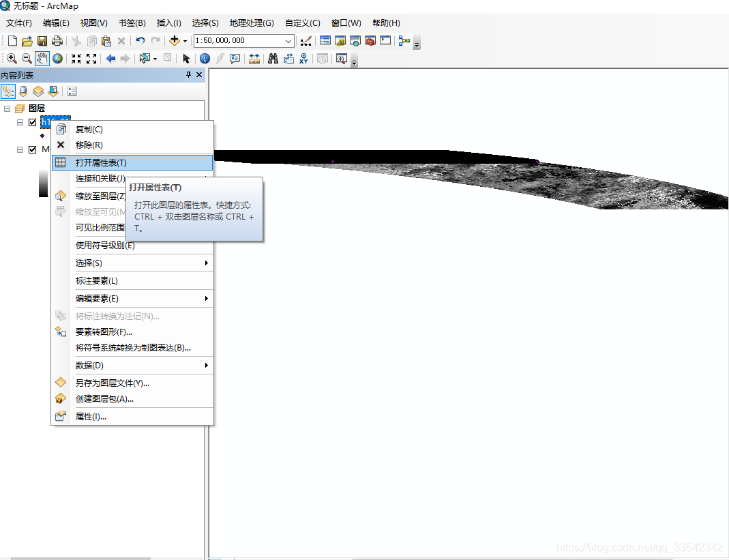The image size is (729, 560).
Task: Undo the last action
Action: click(140, 41)
